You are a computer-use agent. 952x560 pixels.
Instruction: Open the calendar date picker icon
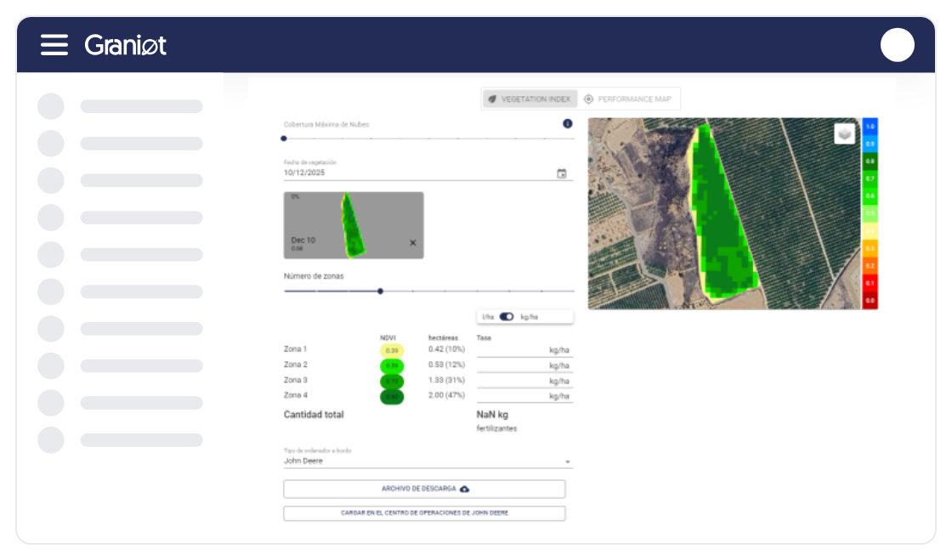tap(562, 173)
